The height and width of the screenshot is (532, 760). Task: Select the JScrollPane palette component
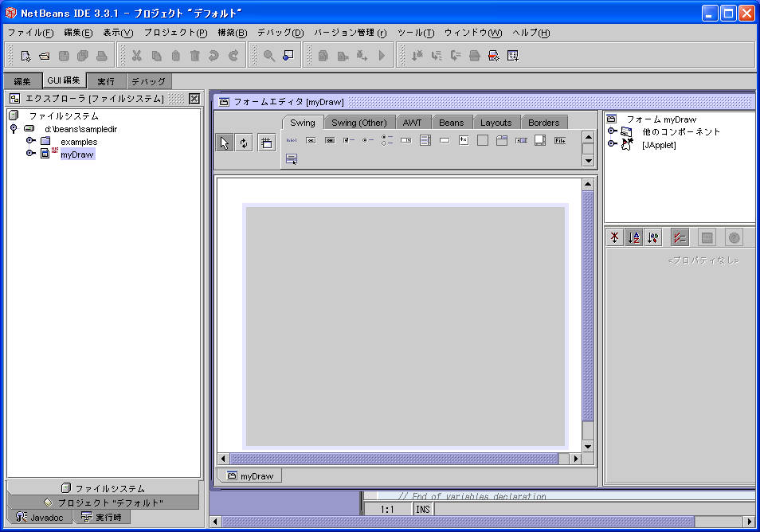(x=540, y=140)
